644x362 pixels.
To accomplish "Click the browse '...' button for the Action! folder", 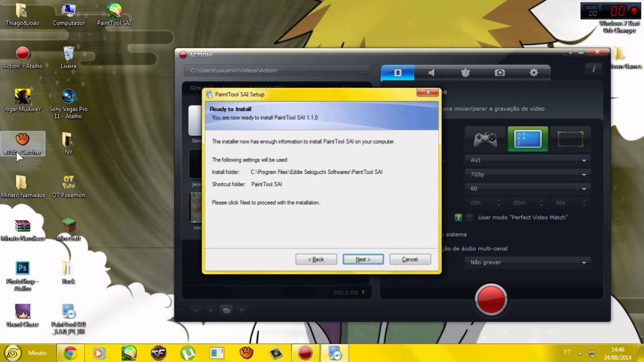I will 362,70.
